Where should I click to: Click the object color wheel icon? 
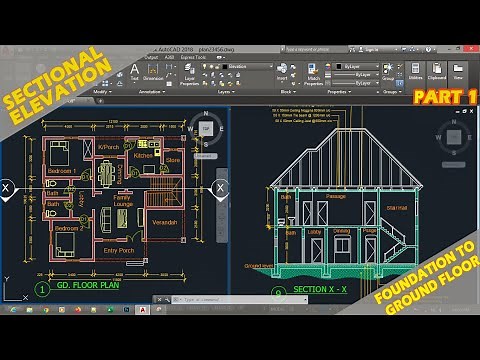pyautogui.click(x=328, y=66)
